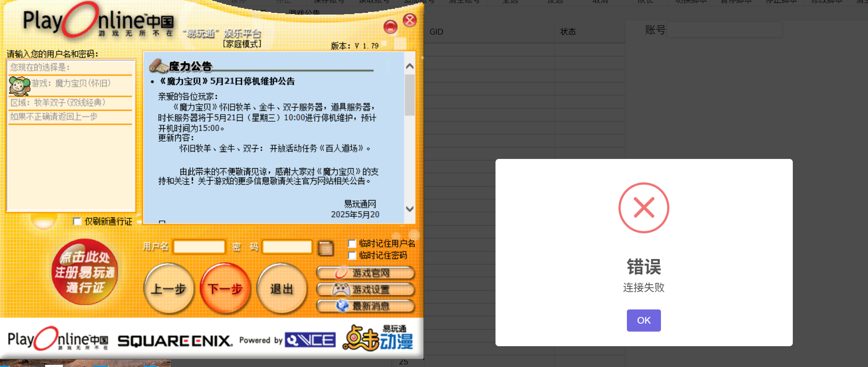The width and height of the screenshot is (868, 367).
Task: Click the 魔力公告 scroll icon header
Action: (x=181, y=66)
